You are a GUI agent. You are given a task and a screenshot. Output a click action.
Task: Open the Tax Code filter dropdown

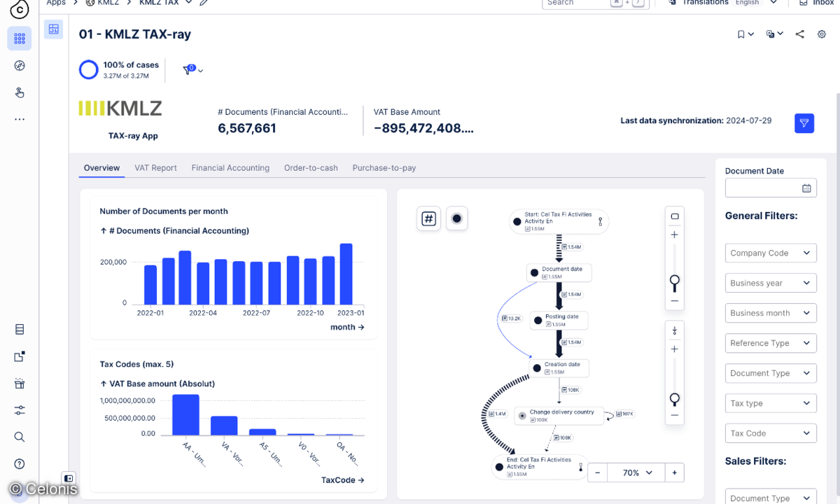(771, 434)
